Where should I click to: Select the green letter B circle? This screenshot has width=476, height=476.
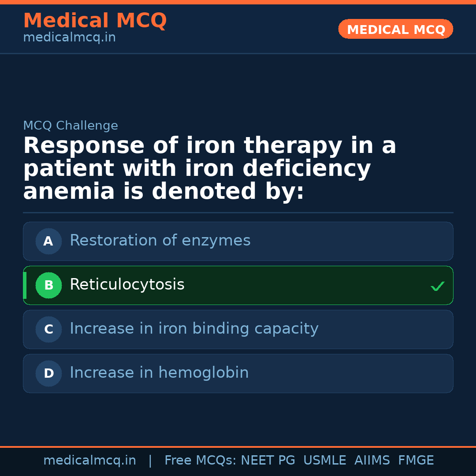(x=48, y=286)
